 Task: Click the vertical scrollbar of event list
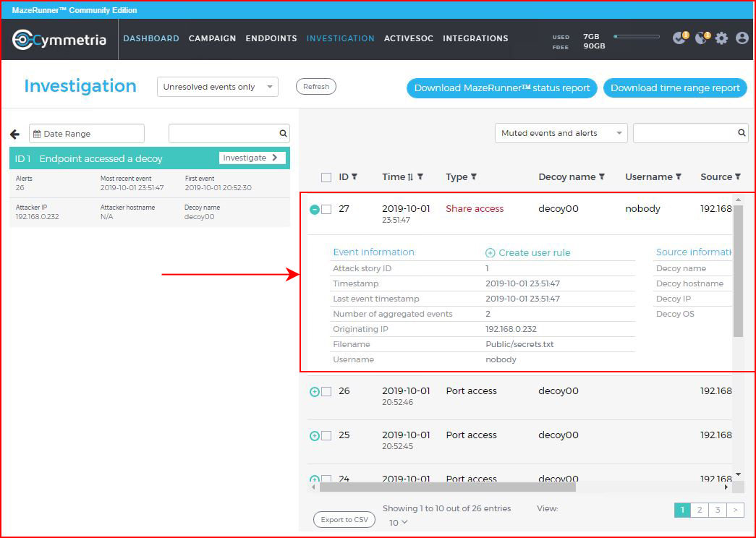tap(738, 270)
